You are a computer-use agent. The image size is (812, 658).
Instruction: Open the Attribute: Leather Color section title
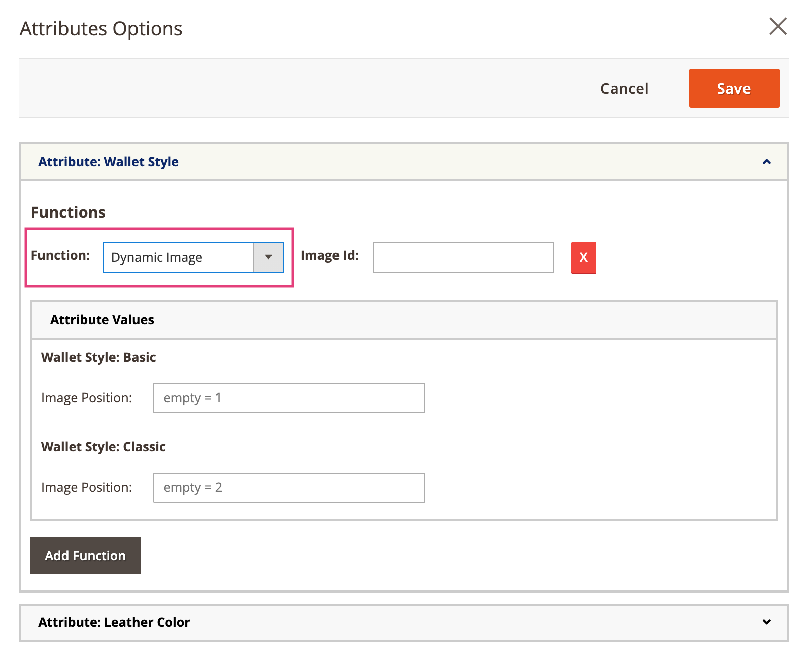tap(114, 622)
